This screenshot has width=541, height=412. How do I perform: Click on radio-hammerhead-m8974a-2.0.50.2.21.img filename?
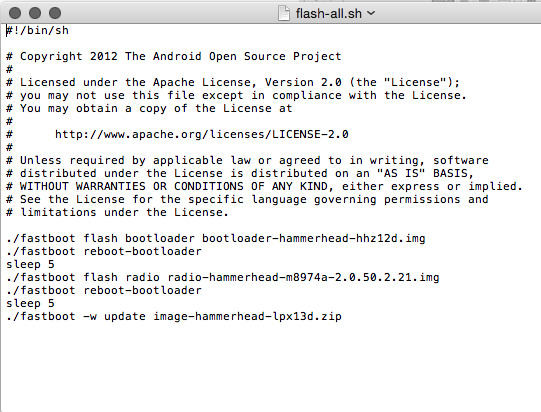pyautogui.click(x=303, y=277)
